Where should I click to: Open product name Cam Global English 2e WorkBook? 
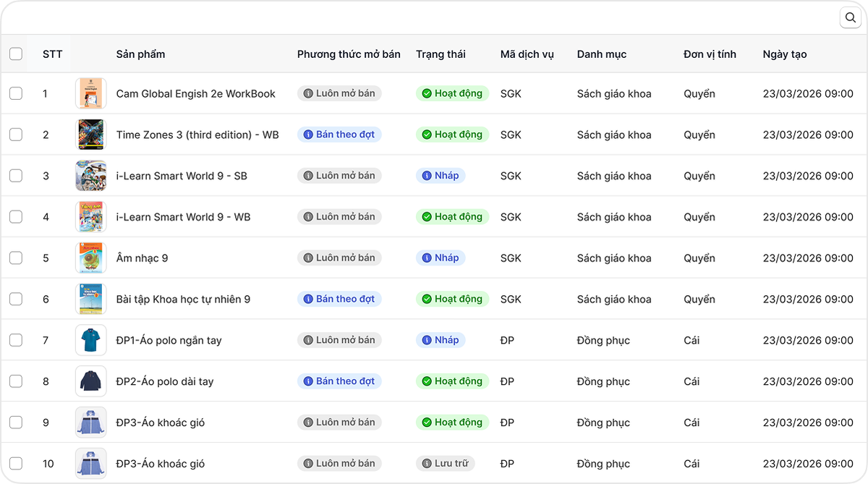tap(196, 93)
